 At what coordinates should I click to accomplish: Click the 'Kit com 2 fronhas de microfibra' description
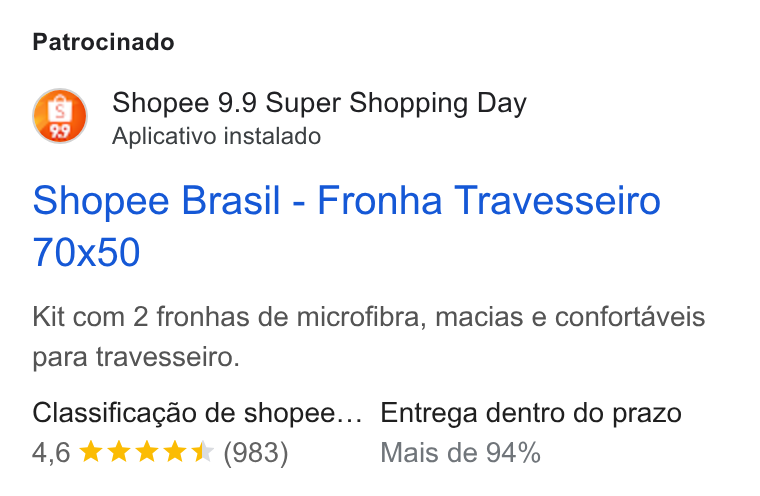[229, 317]
